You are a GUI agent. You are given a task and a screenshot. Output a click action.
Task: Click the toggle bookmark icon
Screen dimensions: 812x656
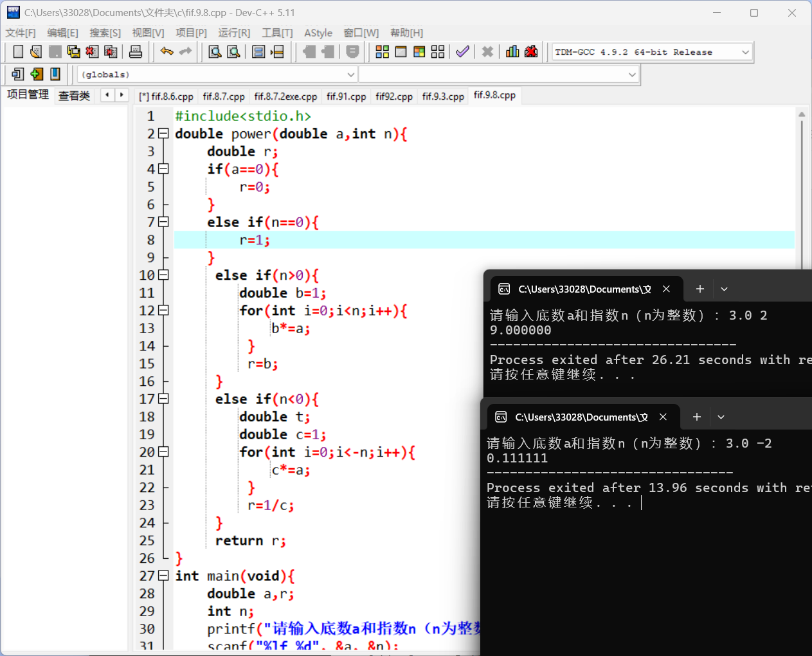tap(352, 51)
